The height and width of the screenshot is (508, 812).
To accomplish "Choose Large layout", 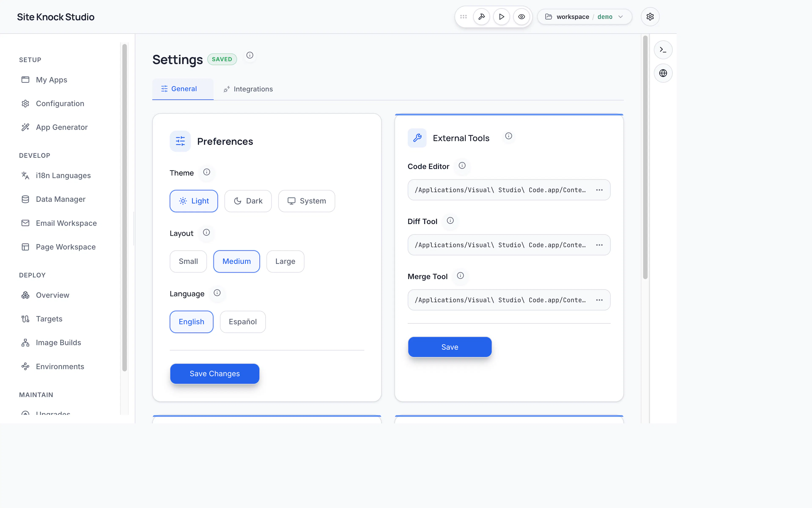I will click(x=285, y=262).
